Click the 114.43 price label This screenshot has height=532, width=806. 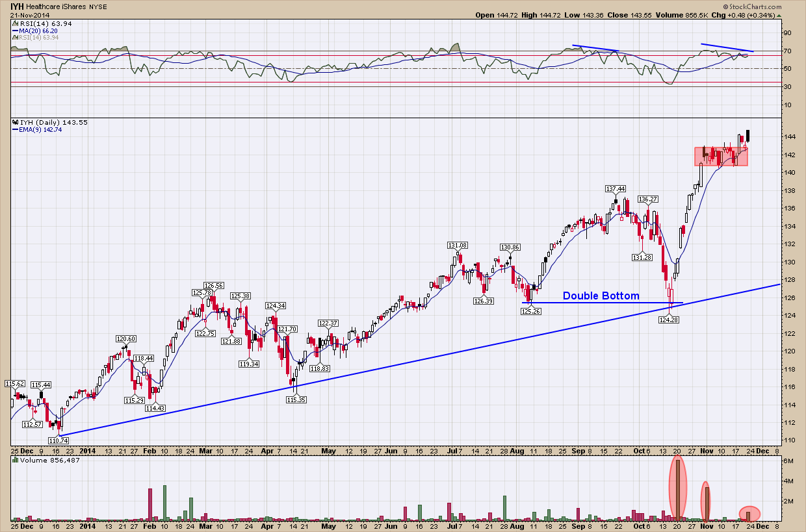coord(155,408)
